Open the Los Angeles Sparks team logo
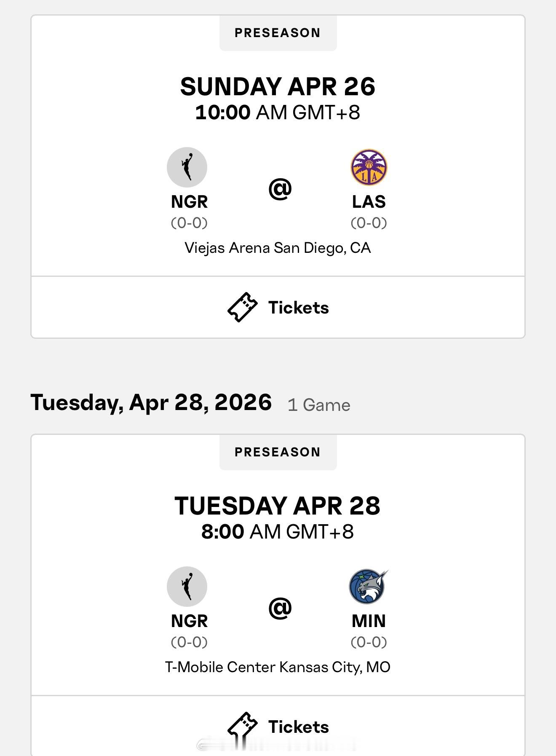556x756 pixels. [369, 167]
